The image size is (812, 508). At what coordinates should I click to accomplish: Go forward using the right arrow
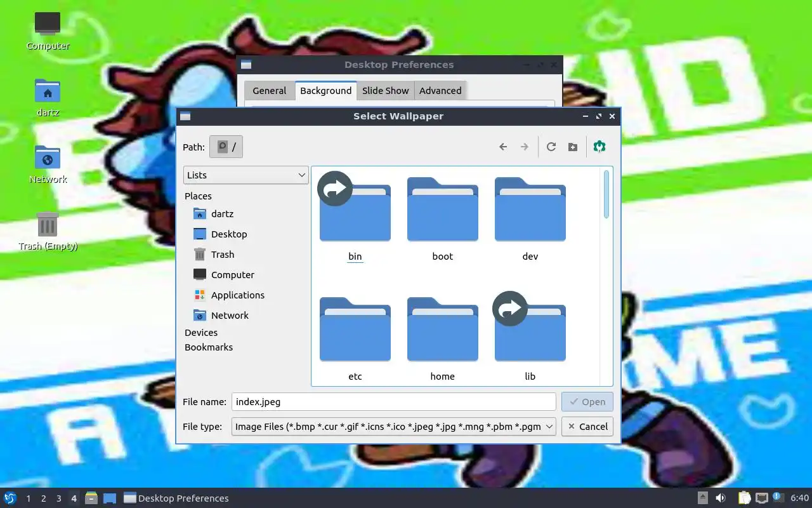click(525, 147)
